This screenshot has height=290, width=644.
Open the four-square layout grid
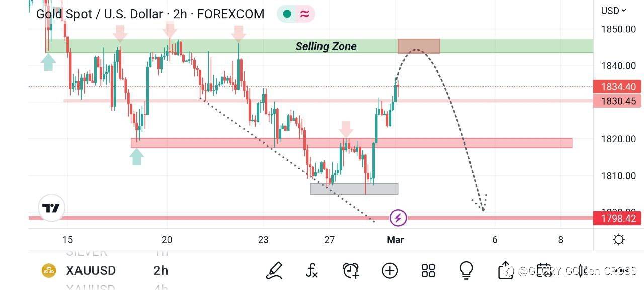tap(428, 270)
